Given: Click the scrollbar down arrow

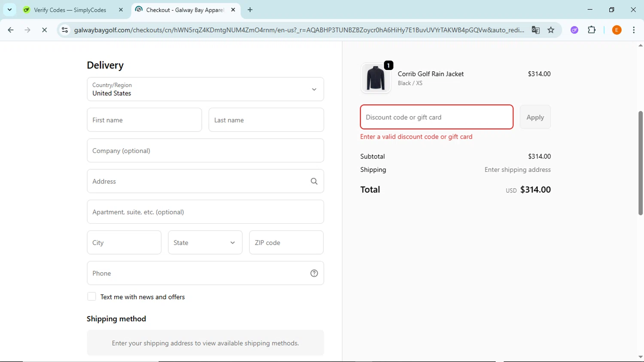Looking at the screenshot, I should (x=640, y=357).
